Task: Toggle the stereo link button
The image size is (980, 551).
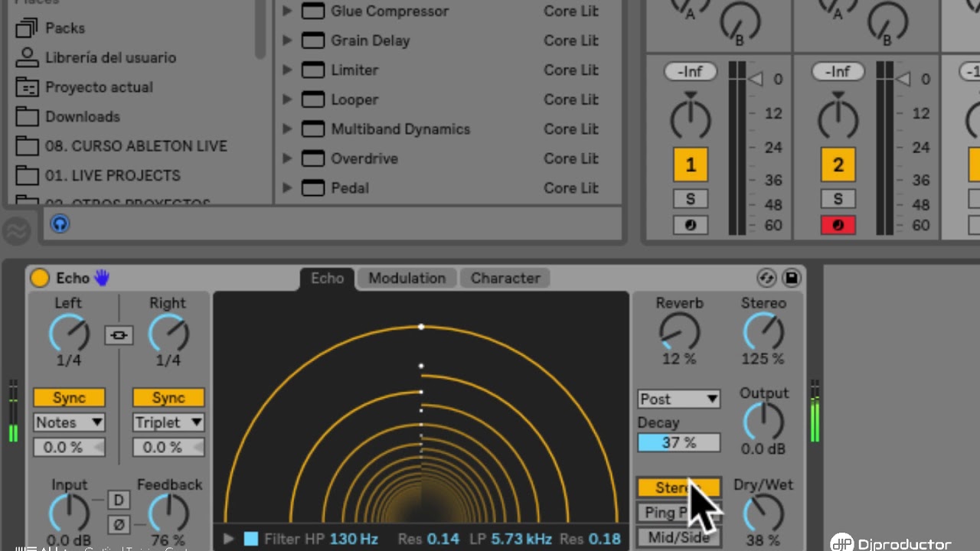Action: (119, 335)
